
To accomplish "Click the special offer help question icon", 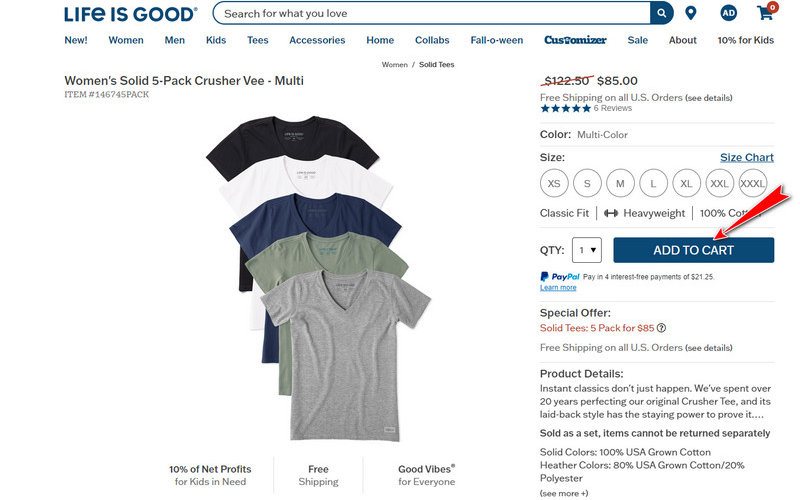I will point(662,328).
